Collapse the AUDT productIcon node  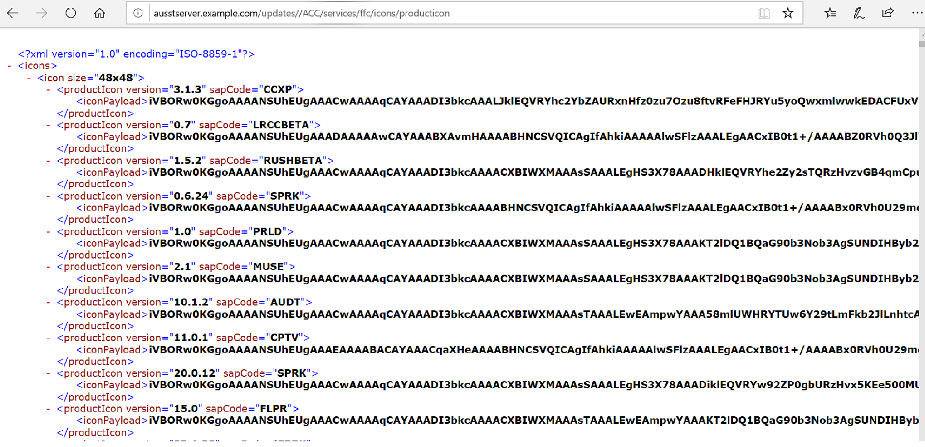point(48,303)
